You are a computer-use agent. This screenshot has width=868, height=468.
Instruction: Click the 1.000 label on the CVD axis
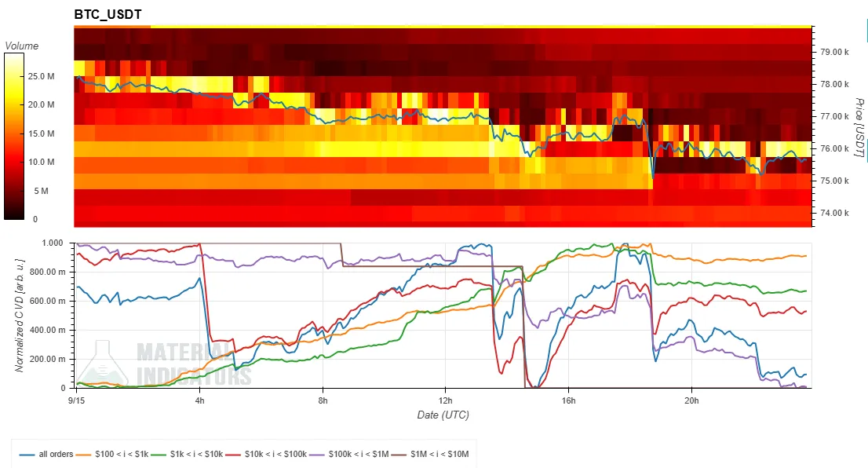53,243
